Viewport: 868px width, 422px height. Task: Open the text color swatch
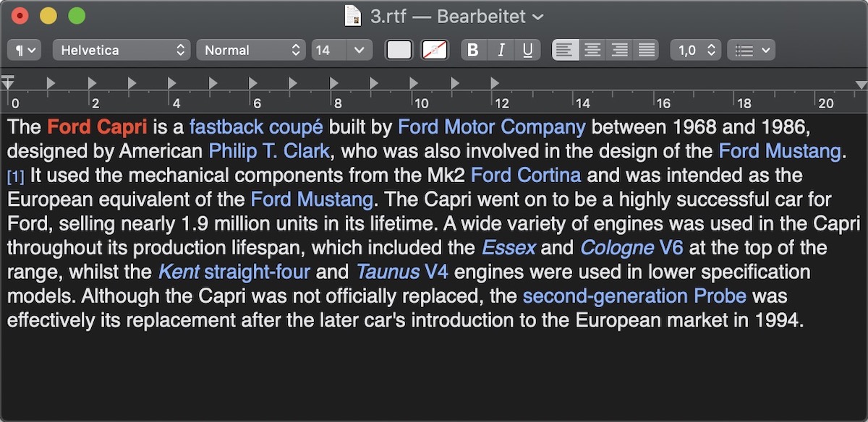[399, 50]
